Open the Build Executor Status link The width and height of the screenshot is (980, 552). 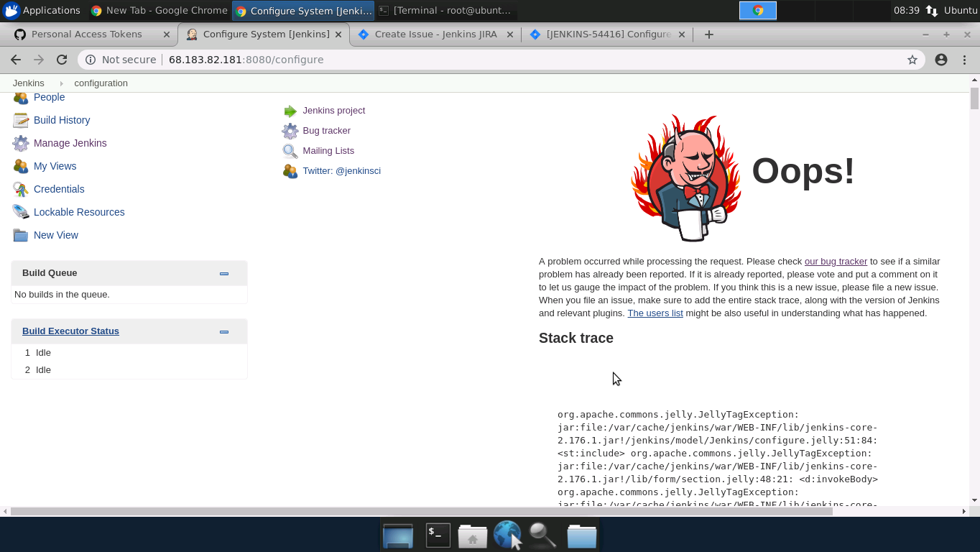pos(70,331)
